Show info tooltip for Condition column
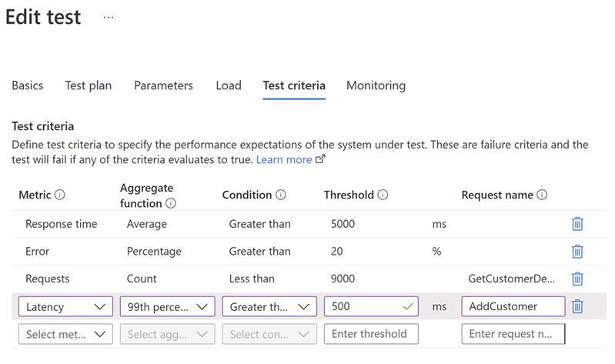This screenshot has width=615, height=364. point(281,195)
